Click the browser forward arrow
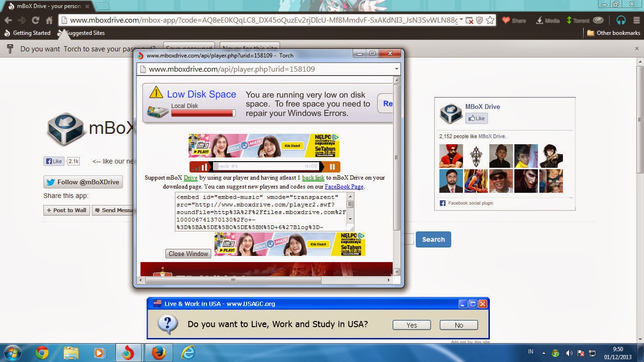Viewport: 644px width, 362px height. pos(22,20)
